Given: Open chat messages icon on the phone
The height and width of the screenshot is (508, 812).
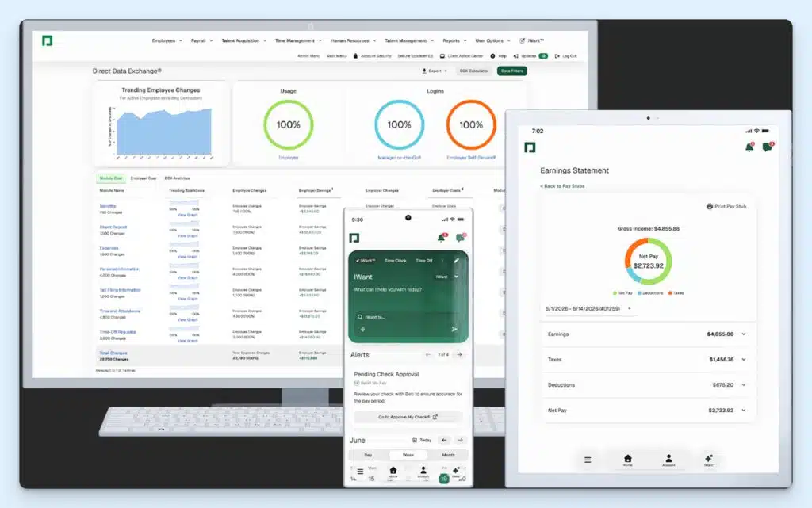Looking at the screenshot, I should (x=461, y=238).
